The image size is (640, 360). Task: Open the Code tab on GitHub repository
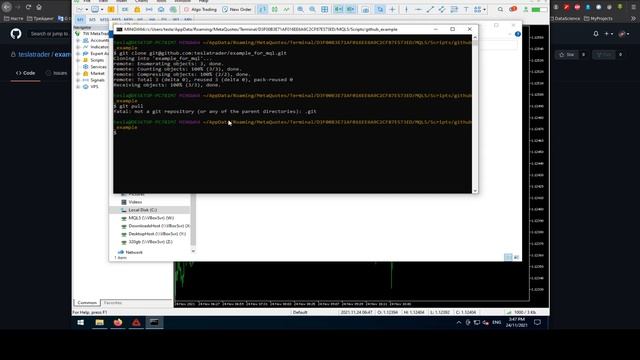[x=25, y=73]
